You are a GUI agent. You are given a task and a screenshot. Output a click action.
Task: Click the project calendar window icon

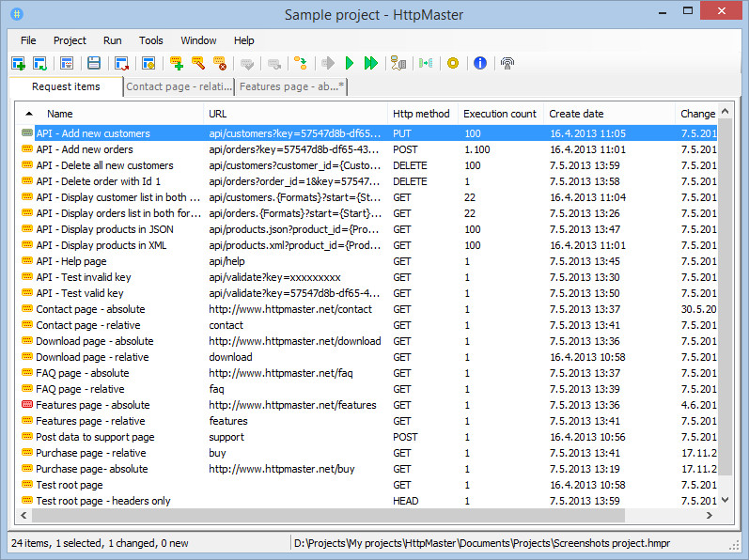coord(67,63)
